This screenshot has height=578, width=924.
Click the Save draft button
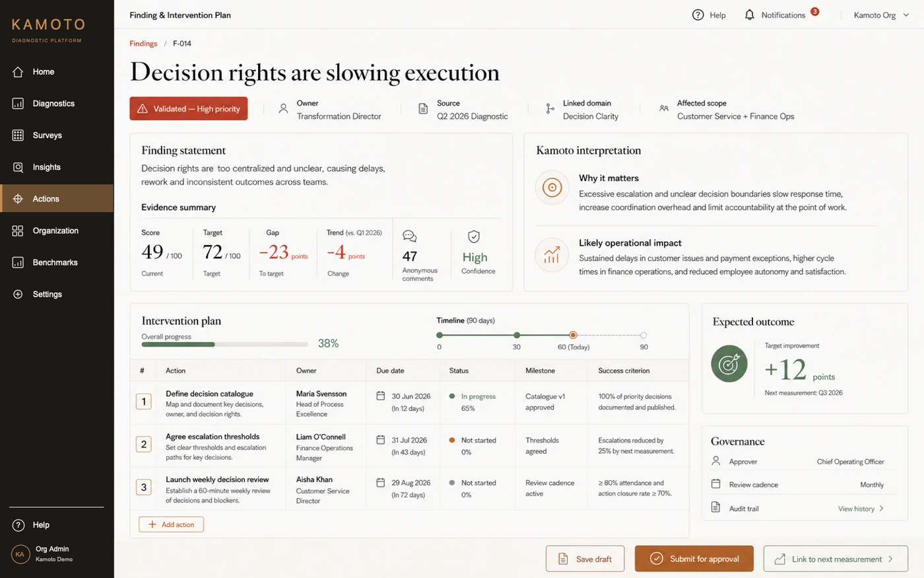click(585, 559)
